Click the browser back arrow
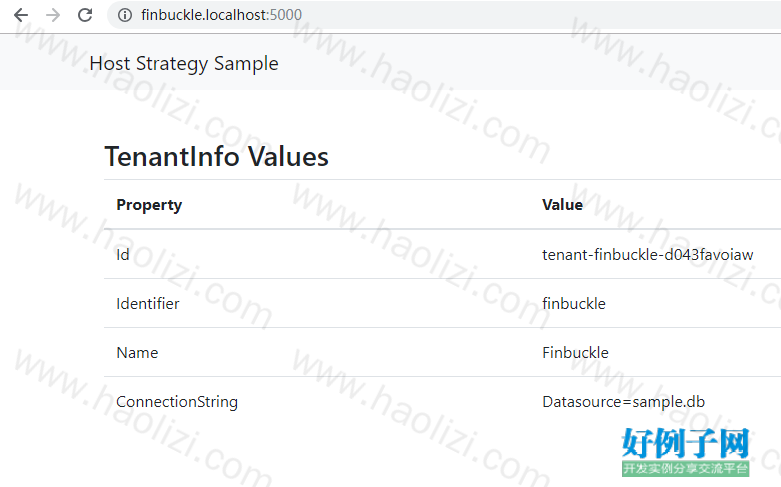 [21, 15]
